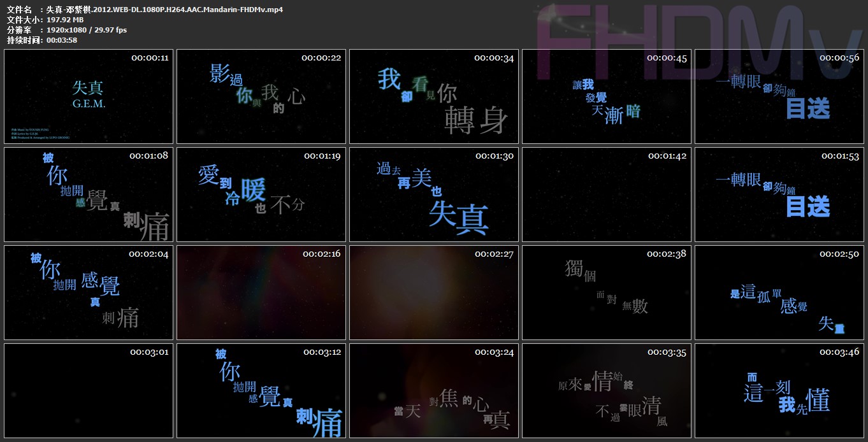
Task: Open the frame showing 愛到冷暖也不分
Action: pos(261,195)
